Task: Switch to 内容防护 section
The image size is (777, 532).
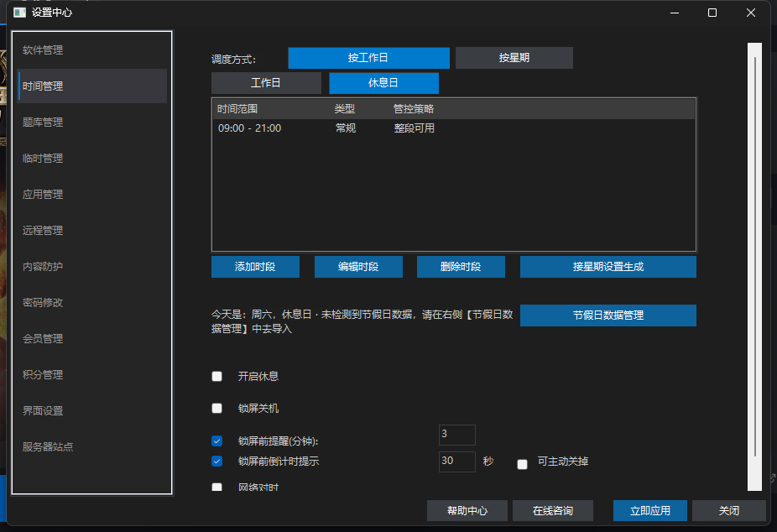Action: (92, 267)
